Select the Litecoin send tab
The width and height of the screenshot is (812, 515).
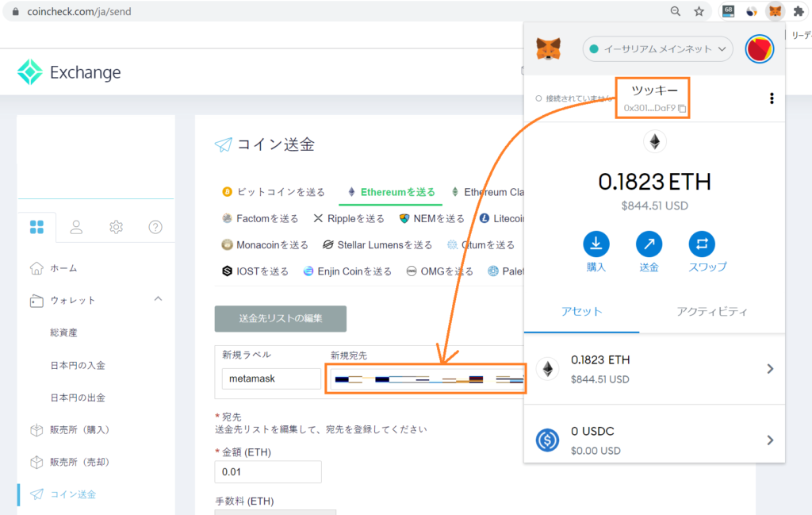(x=502, y=219)
